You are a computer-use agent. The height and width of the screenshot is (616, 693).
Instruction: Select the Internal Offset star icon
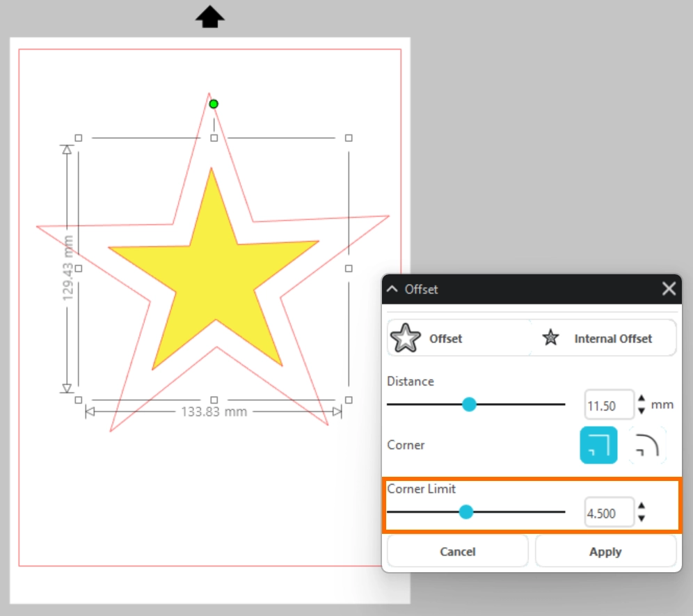point(551,338)
